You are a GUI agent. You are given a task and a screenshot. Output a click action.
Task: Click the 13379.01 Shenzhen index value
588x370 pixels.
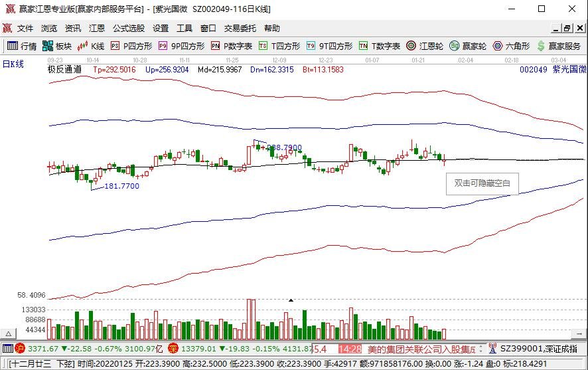(198, 349)
